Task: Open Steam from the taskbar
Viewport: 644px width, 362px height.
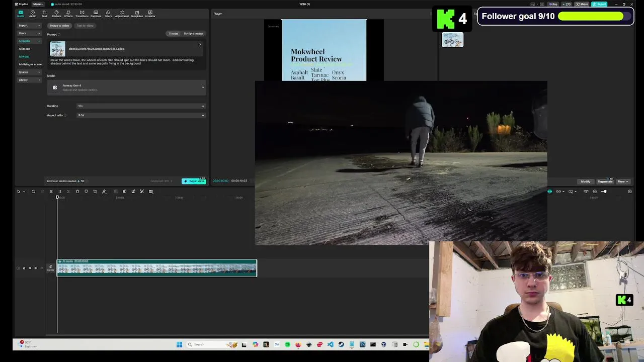Action: click(341, 344)
